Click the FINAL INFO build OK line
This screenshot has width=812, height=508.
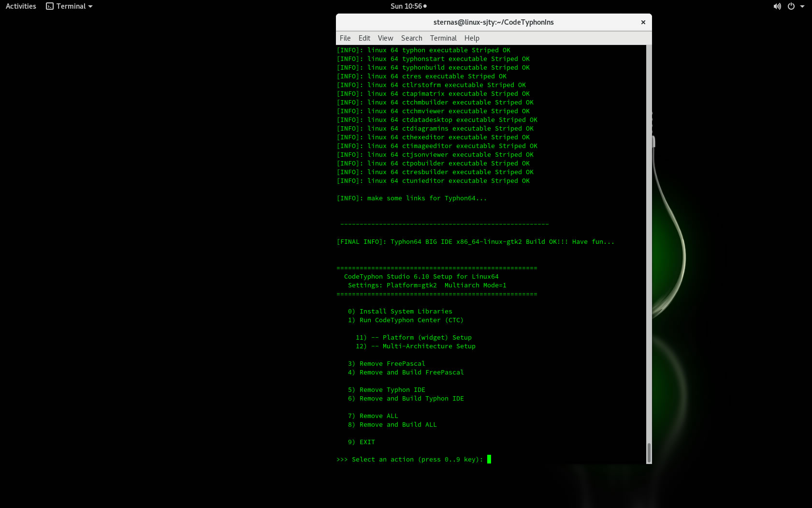476,242
